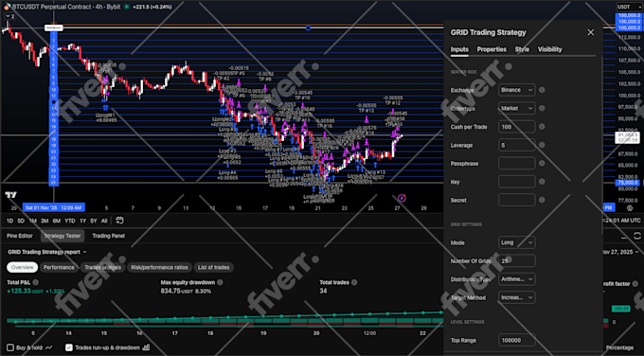Select the 3M time range

pos(45,221)
